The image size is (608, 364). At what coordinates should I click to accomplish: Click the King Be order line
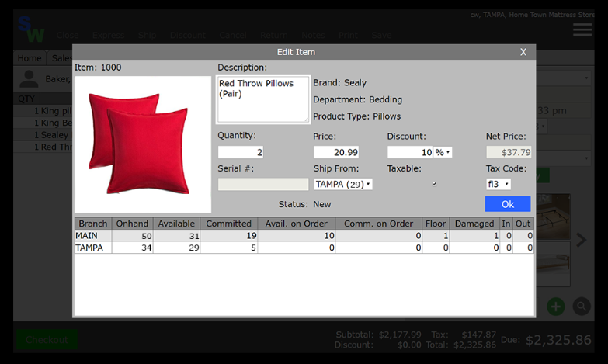(x=43, y=123)
